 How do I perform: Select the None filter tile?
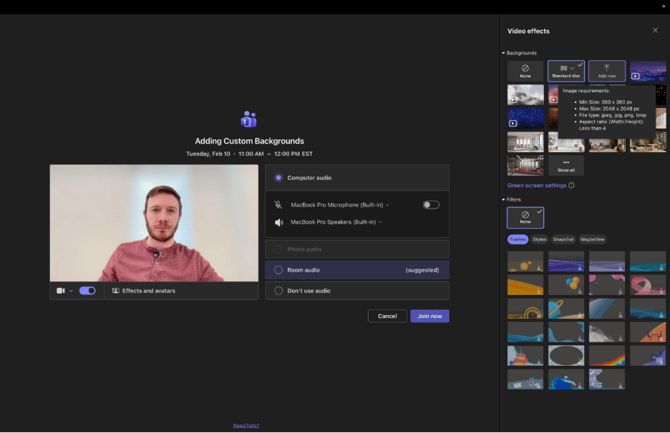tap(525, 218)
